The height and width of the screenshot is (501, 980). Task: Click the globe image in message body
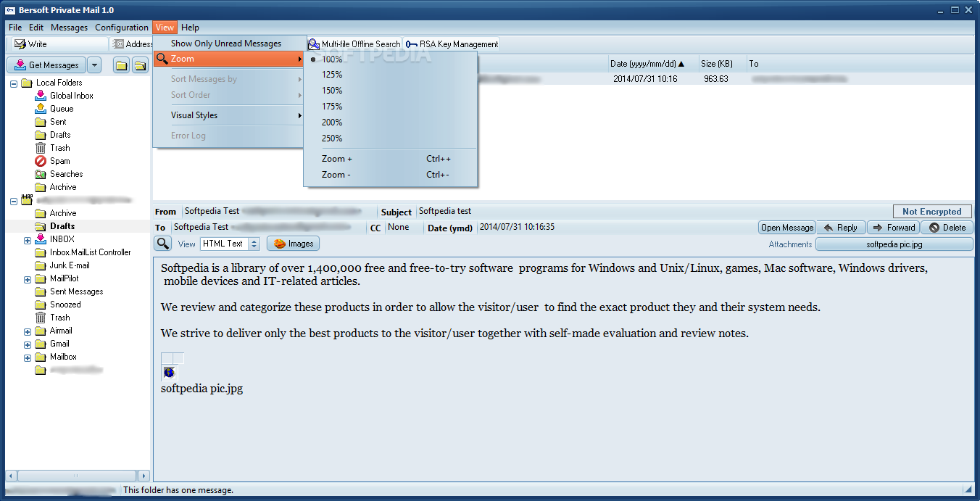coord(170,372)
